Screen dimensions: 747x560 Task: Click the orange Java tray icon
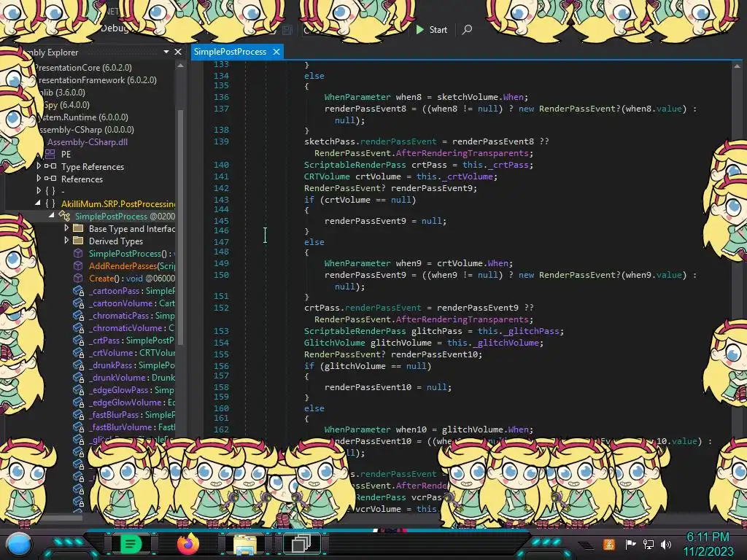[609, 544]
